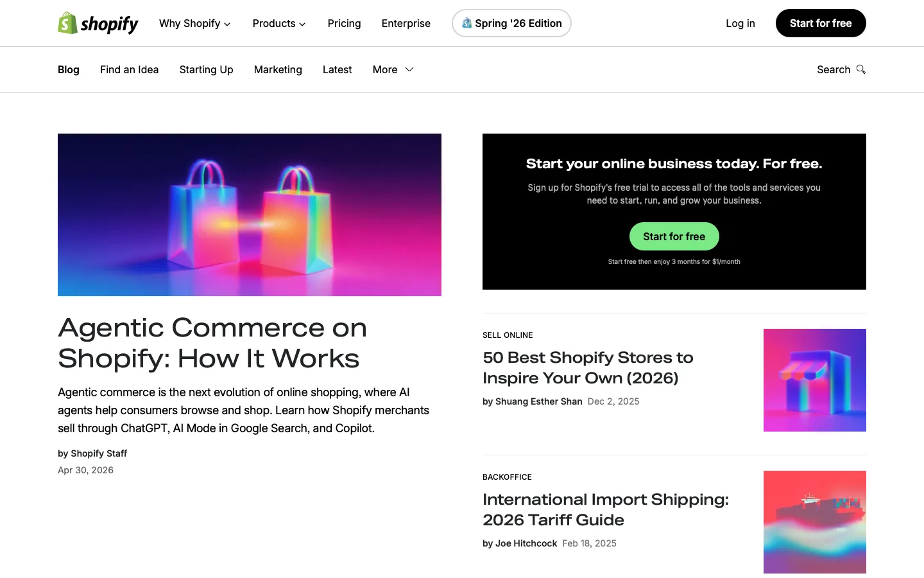The image size is (924, 578).
Task: Click the search magnifier icon
Action: (861, 69)
